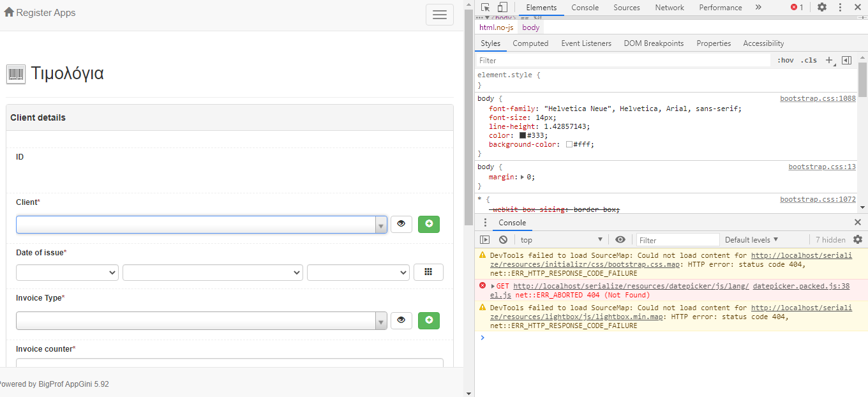Open the lightbox.min.map URL link
This screenshot has height=397, width=868.
[x=670, y=312]
